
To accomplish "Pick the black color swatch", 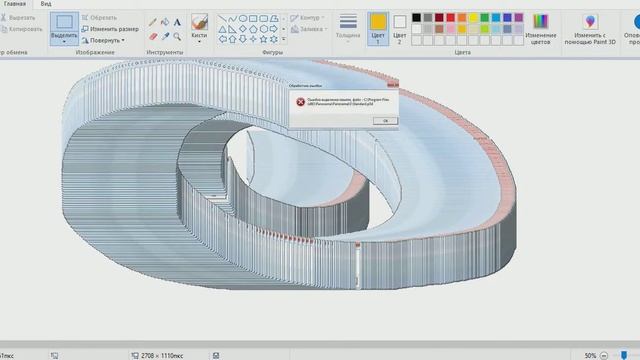I will pyautogui.click(x=416, y=18).
